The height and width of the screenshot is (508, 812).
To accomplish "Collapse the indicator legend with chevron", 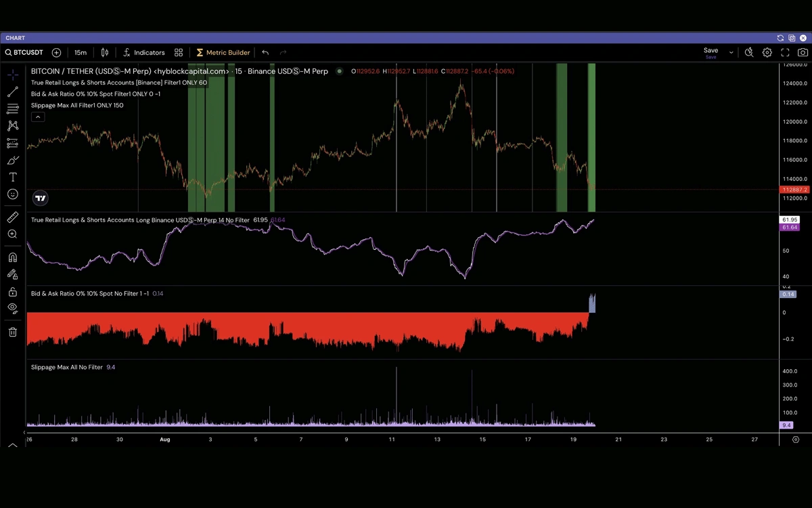I will [38, 117].
